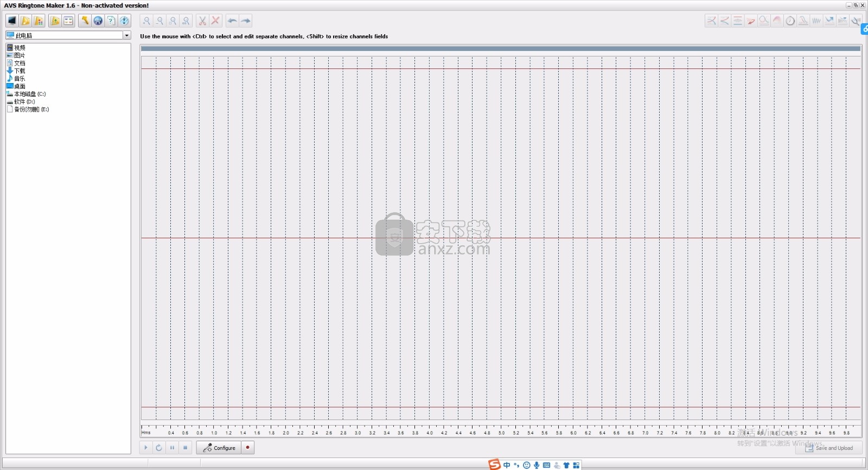Click the scissors cut icon
The image size is (868, 470).
pyautogui.click(x=202, y=21)
